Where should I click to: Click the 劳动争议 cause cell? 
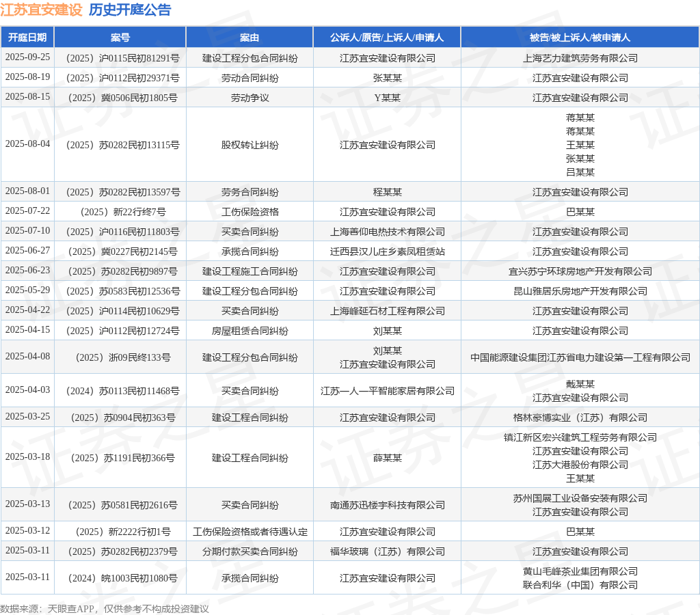[x=250, y=98]
